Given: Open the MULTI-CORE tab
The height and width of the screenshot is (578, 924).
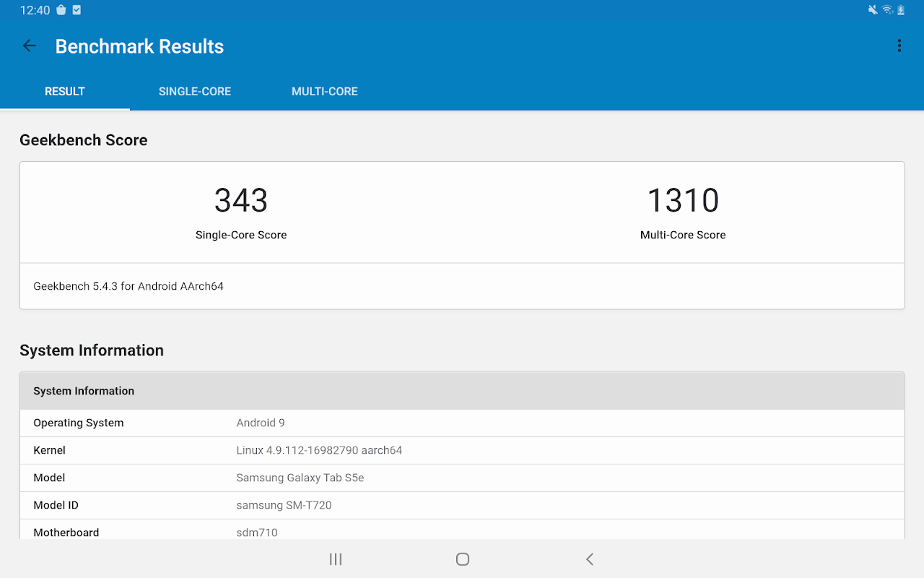Looking at the screenshot, I should 325,92.
